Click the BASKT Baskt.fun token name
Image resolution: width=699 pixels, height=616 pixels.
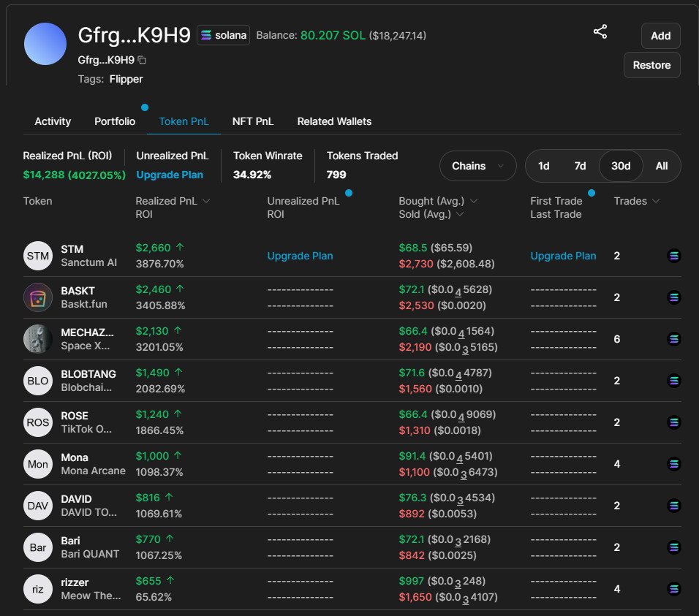(x=84, y=297)
